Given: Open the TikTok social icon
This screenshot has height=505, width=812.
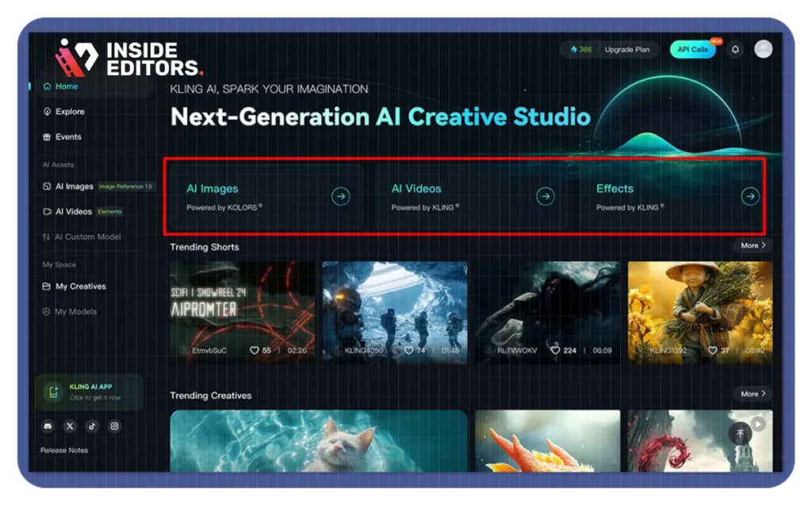Looking at the screenshot, I should (x=92, y=427).
